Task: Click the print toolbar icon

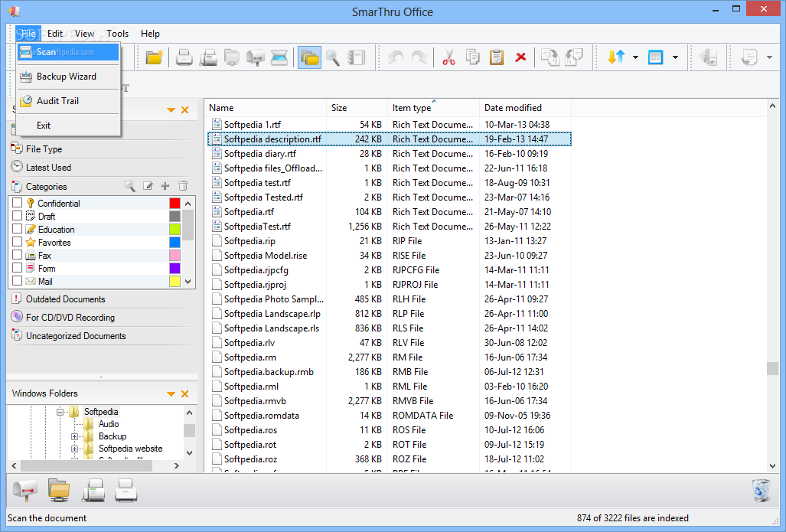Action: [184, 57]
